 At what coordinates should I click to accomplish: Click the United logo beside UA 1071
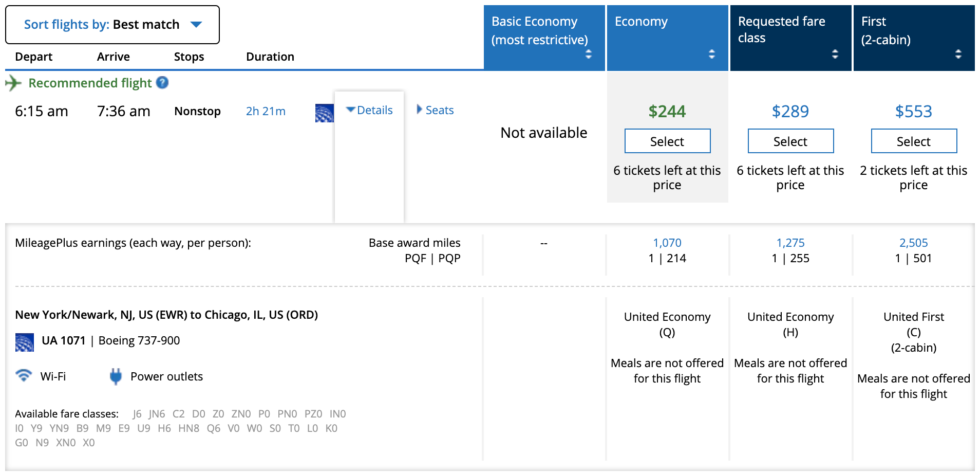point(25,342)
